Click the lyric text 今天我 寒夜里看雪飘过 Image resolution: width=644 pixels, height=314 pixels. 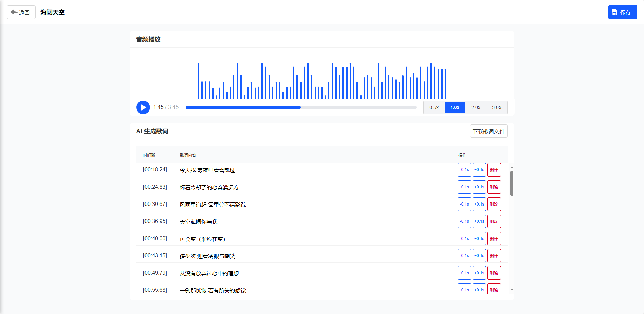[x=207, y=170]
